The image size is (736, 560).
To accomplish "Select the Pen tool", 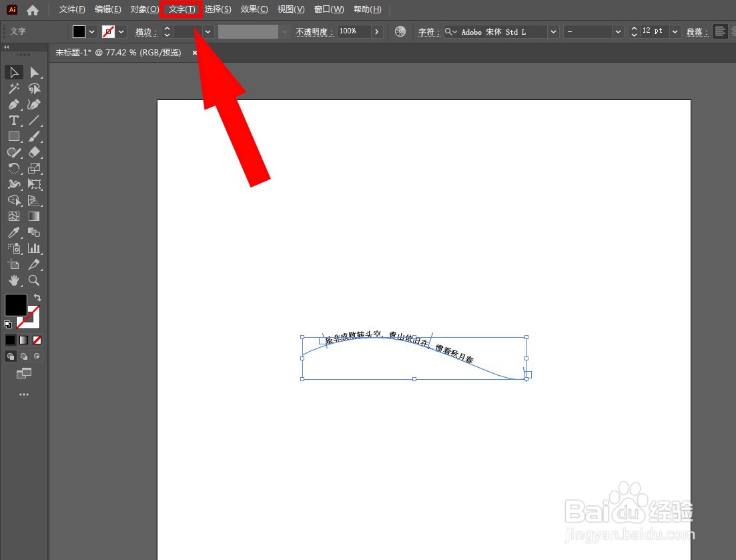I will (13, 104).
